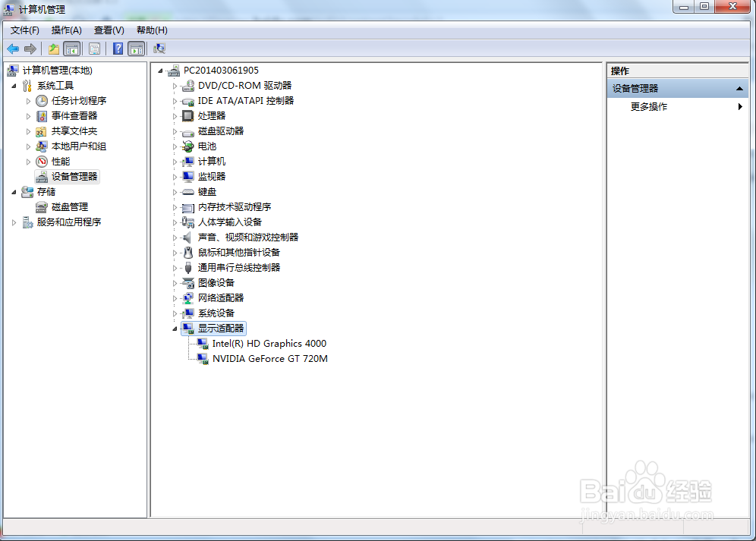Select 图像设备 label in device list
756x541 pixels.
pyautogui.click(x=216, y=283)
